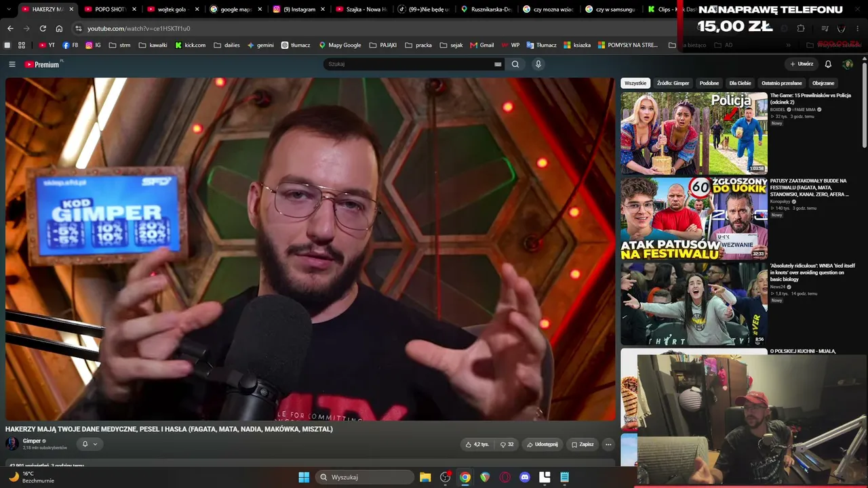Open the Windows Start menu
Viewport: 868px width, 488px height.
tap(304, 477)
